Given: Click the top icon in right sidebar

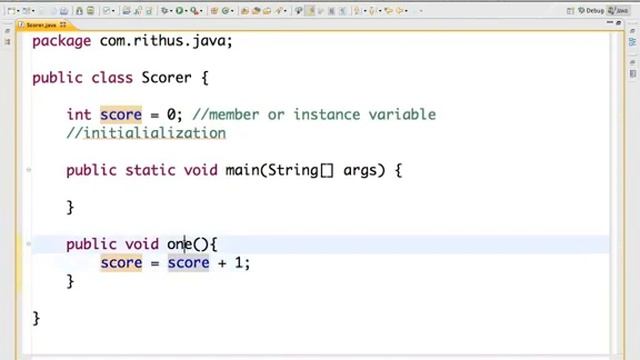Looking at the screenshot, I should [632, 31].
